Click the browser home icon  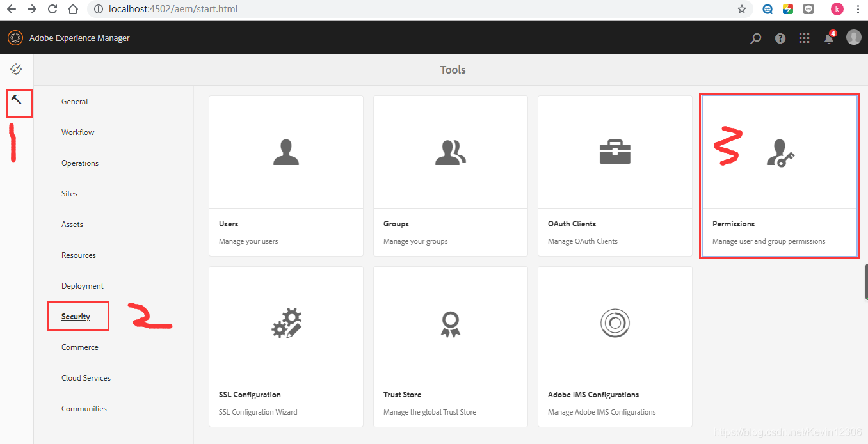(73, 9)
